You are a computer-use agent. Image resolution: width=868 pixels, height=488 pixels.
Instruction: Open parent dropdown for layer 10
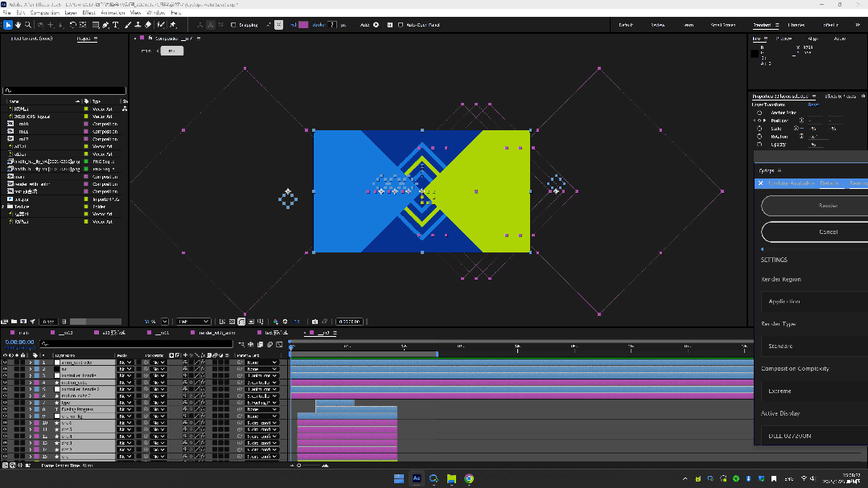pos(261,423)
